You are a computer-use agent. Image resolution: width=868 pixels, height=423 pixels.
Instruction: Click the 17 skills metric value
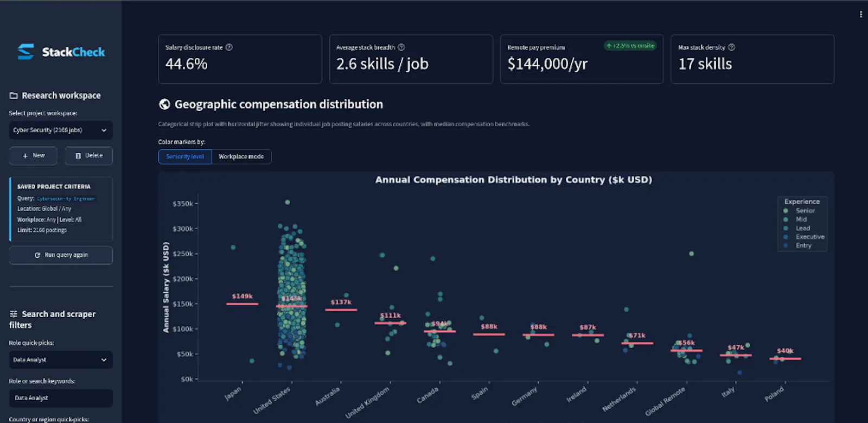[705, 64]
